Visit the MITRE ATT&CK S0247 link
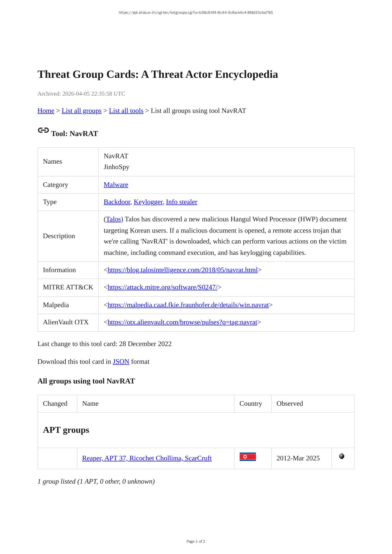Screen dimensions: 392x554 (x=162, y=287)
